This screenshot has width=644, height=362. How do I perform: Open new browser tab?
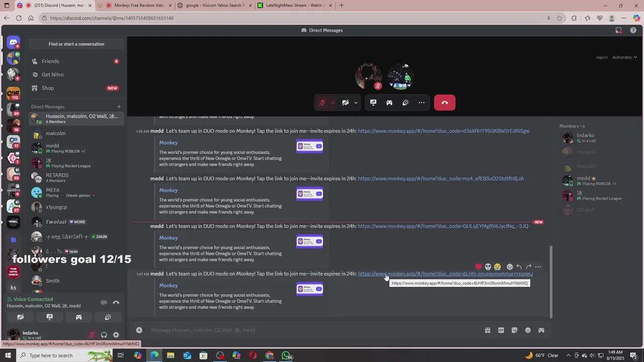[x=342, y=6]
